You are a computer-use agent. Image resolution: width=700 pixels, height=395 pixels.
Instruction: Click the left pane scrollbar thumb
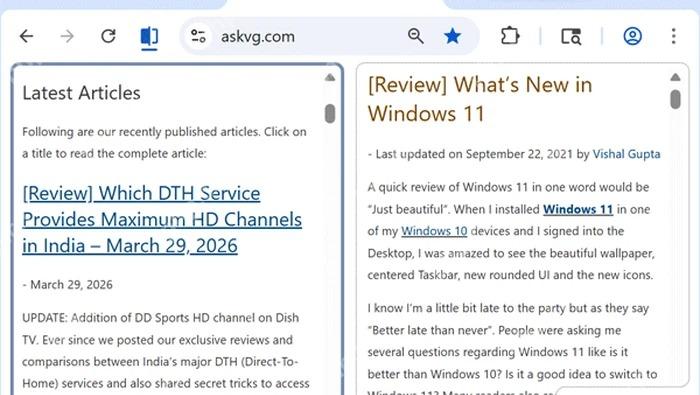coord(330,113)
